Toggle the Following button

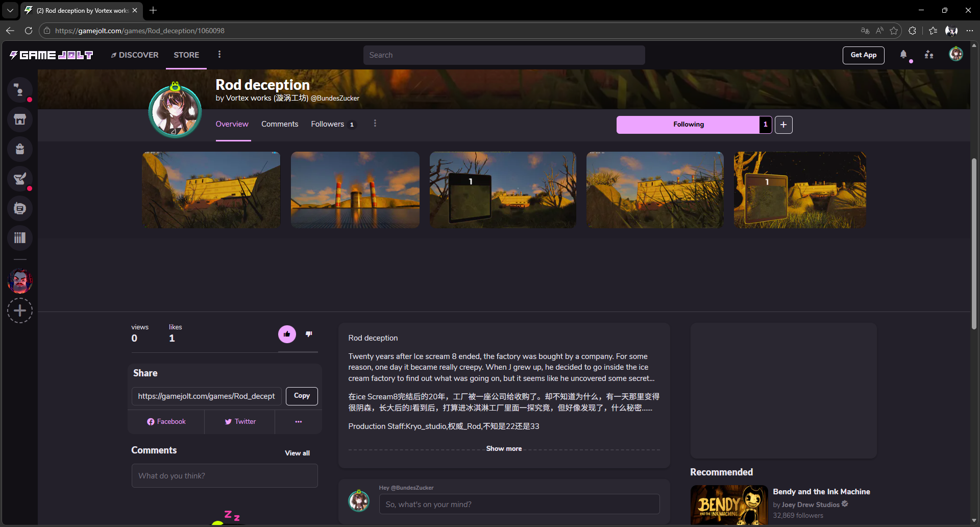(688, 125)
